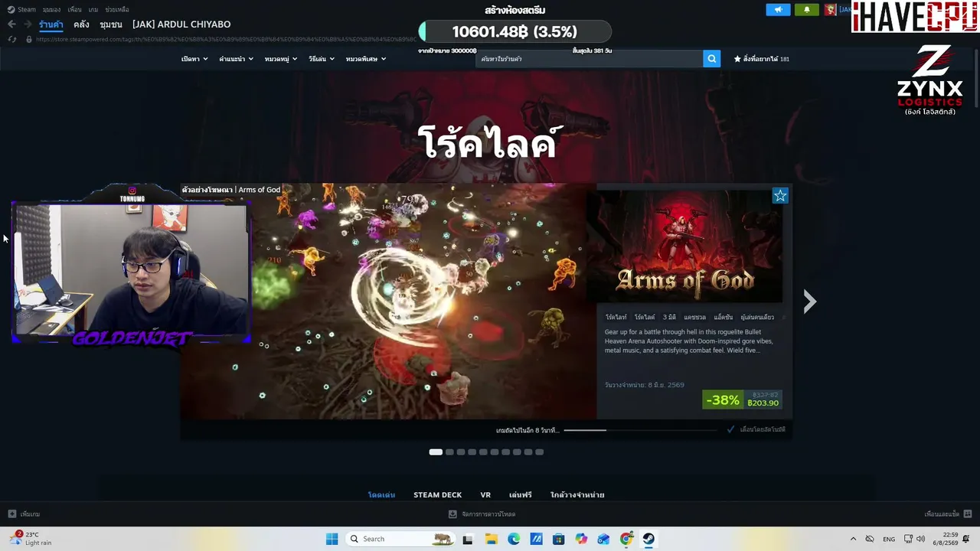The image size is (980, 551).
Task: Open the เกม menu in the title bar
Action: pyautogui.click(x=93, y=10)
